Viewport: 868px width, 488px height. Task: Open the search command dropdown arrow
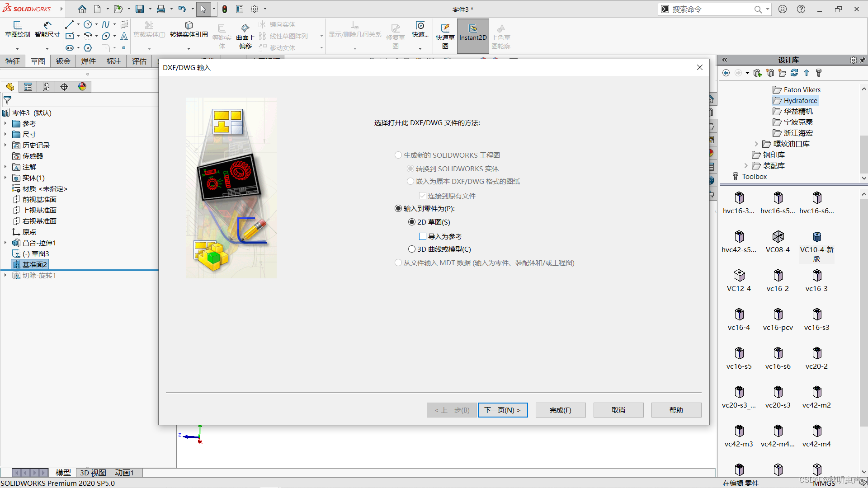(768, 9)
